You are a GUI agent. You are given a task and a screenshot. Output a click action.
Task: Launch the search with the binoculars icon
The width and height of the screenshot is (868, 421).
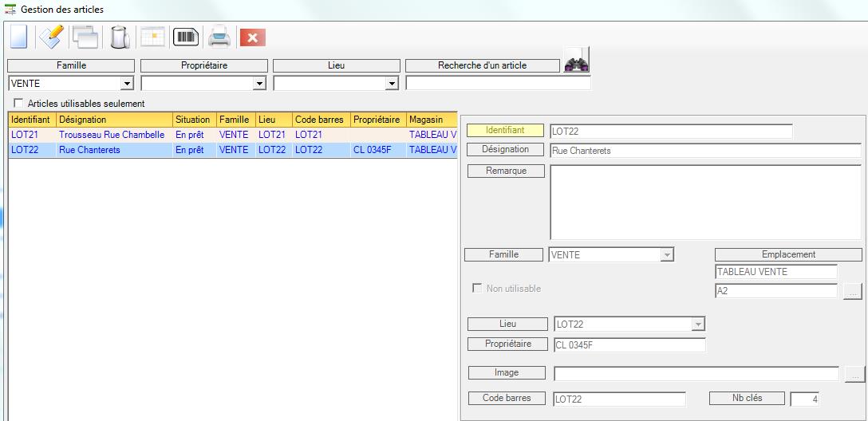(x=576, y=61)
